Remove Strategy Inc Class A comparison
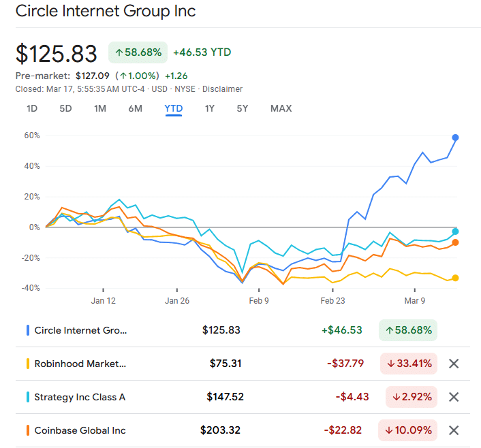This screenshot has height=448, width=481. [454, 397]
